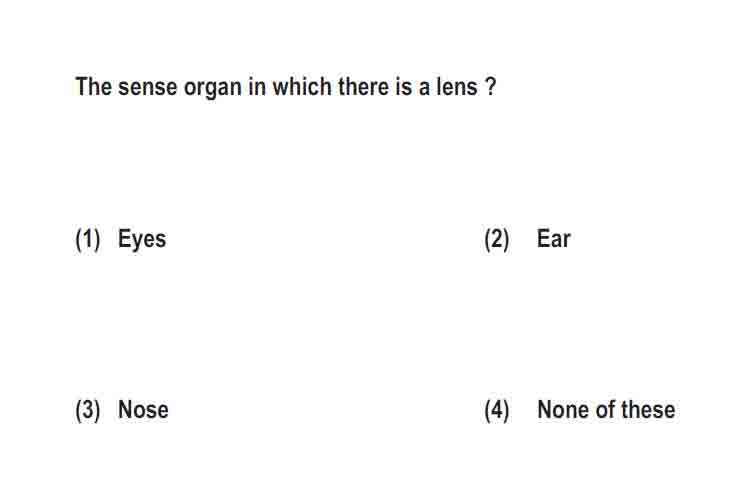Click the question mark ending the question
Viewport: 750px width, 500px height.
(x=491, y=87)
